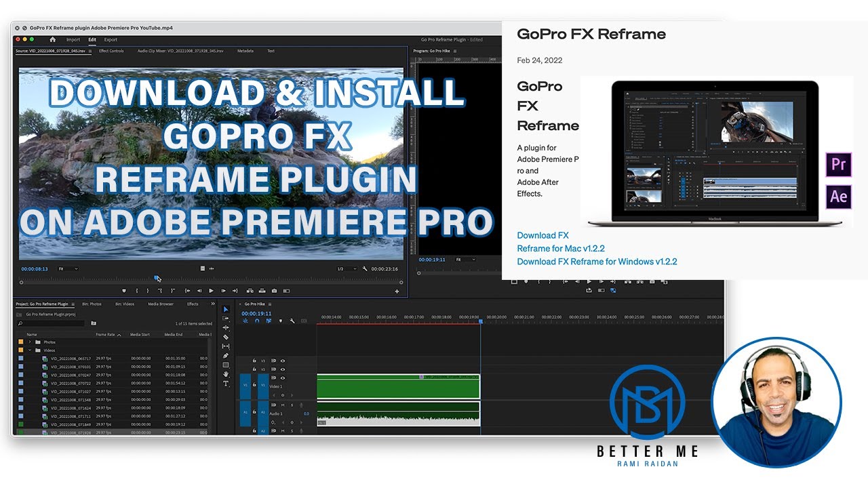
Task: Toggle Video 1 track output eye
Action: point(282,378)
